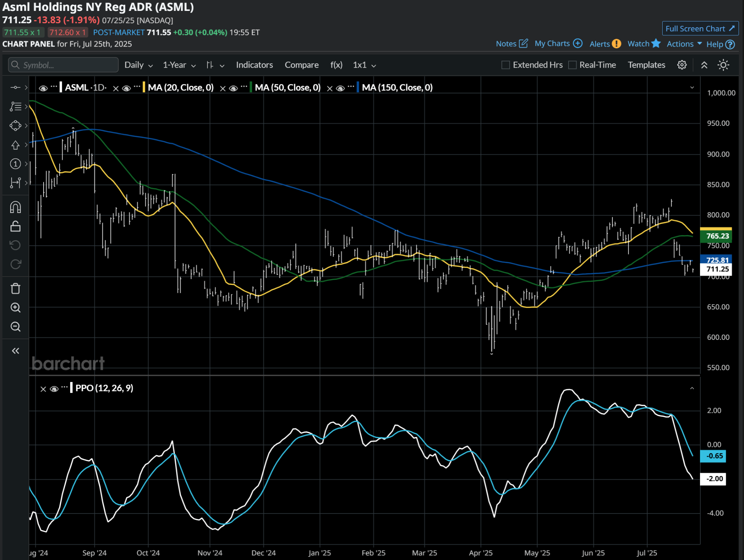Expand the shapes tool submenu arrow

coord(26,126)
